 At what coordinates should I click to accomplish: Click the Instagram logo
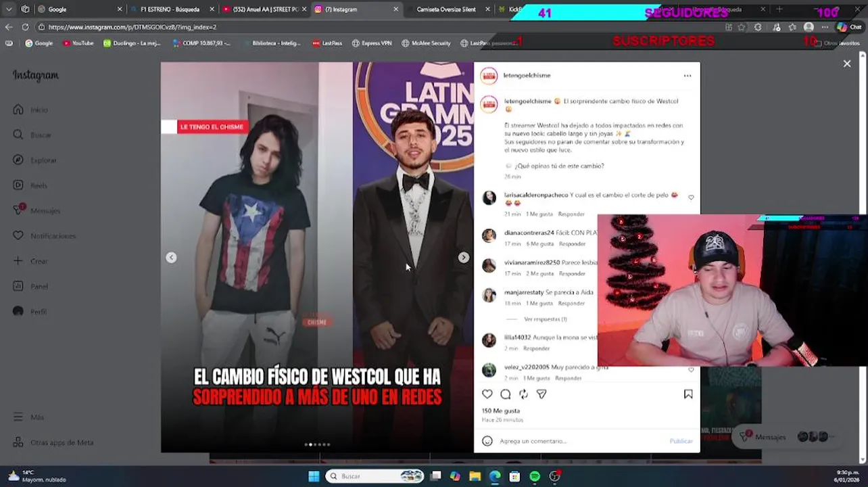coord(35,76)
